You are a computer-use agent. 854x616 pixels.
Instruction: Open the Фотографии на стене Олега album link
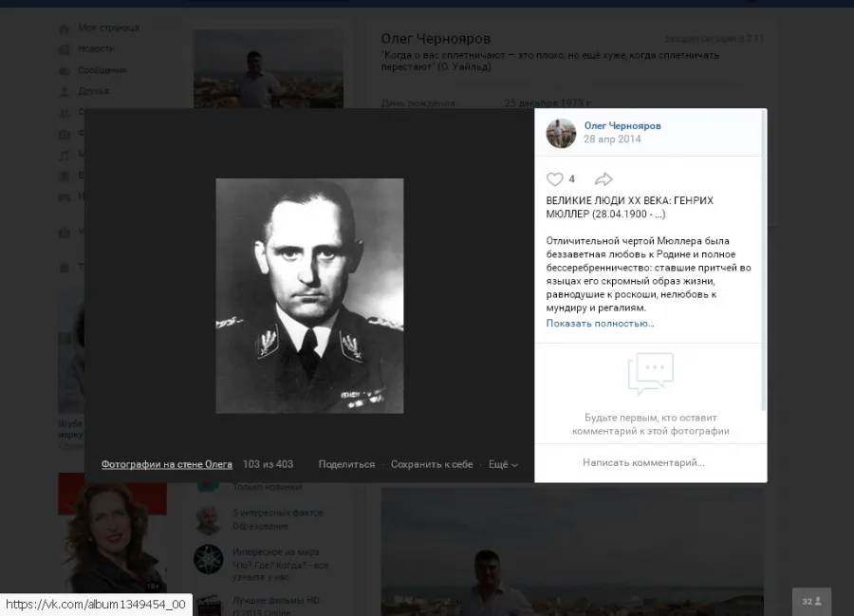tap(167, 464)
